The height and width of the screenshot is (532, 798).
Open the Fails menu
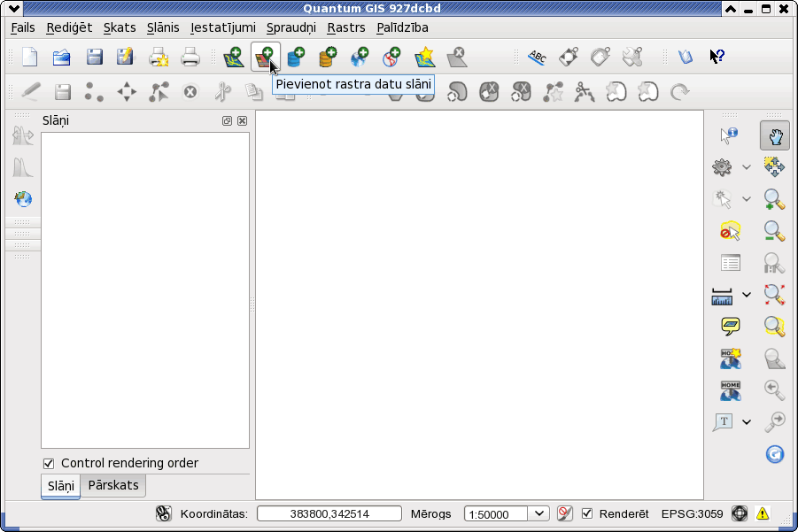(23, 27)
